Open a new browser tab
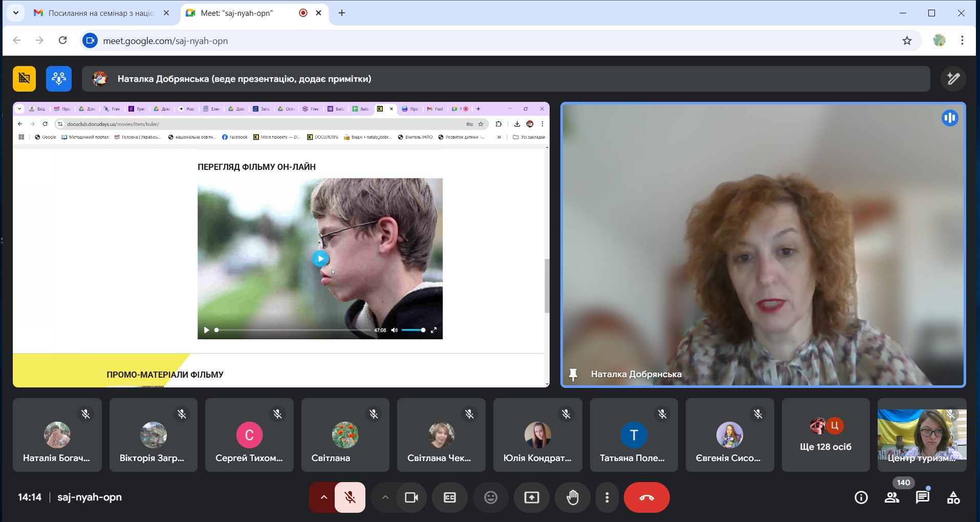 coord(342,13)
